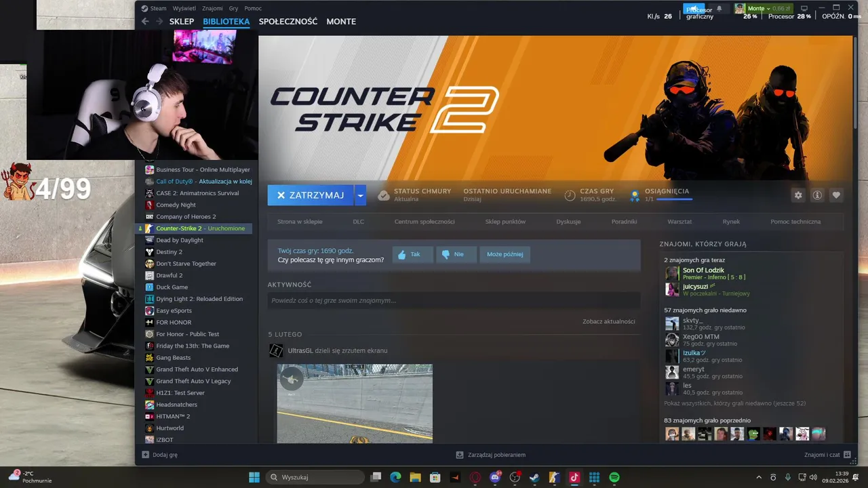868x488 pixels.
Task: Open Znajomi i czat
Action: [x=827, y=455]
